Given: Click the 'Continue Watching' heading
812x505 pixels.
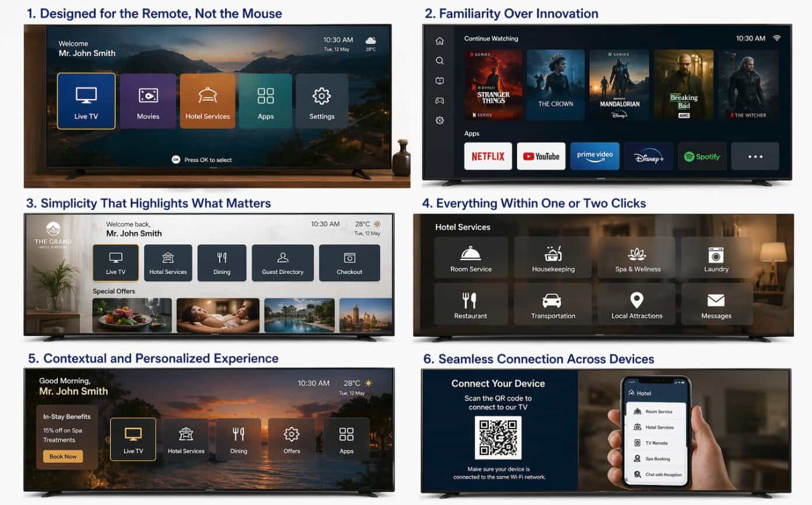Looking at the screenshot, I should [491, 38].
